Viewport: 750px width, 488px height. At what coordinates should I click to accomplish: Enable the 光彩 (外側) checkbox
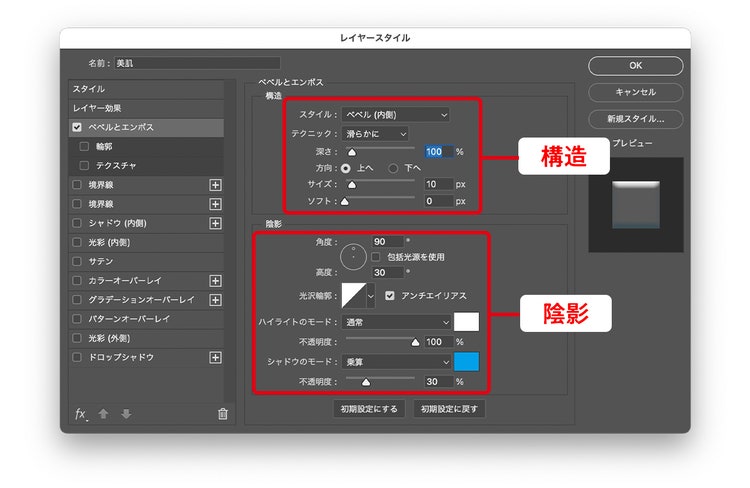pos(77,338)
